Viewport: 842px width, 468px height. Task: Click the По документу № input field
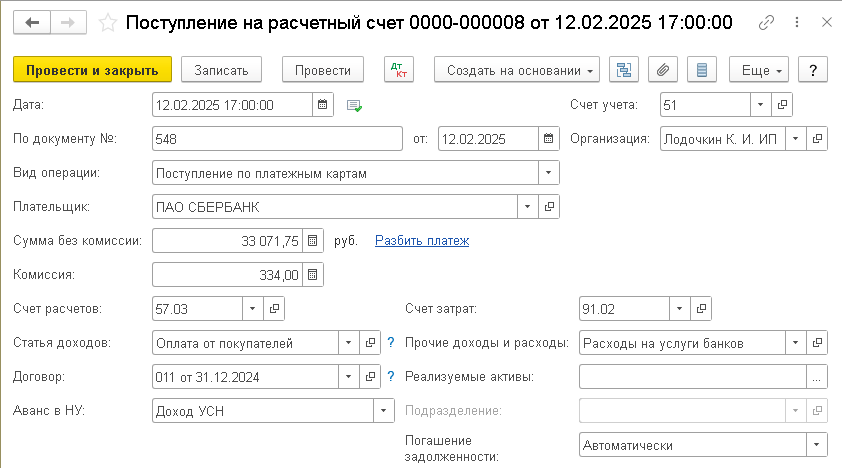coord(278,139)
